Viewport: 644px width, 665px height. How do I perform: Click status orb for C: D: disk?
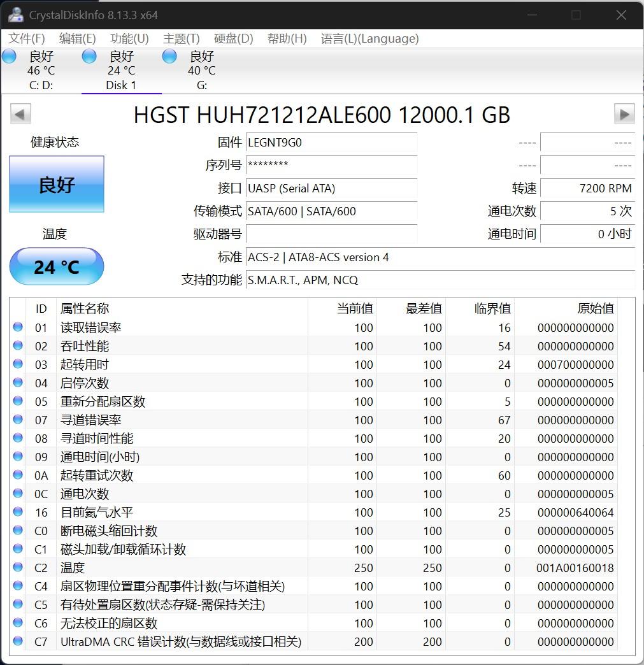tap(10, 56)
